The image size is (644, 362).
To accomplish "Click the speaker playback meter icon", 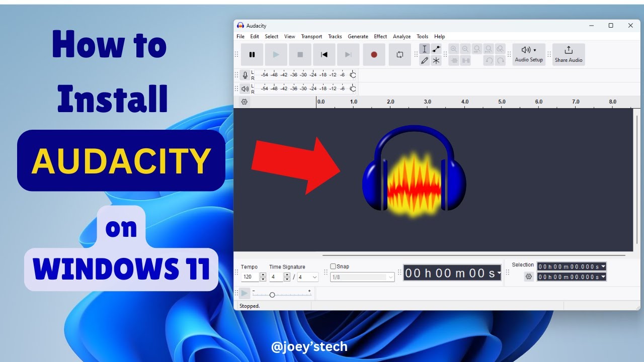I will click(245, 89).
